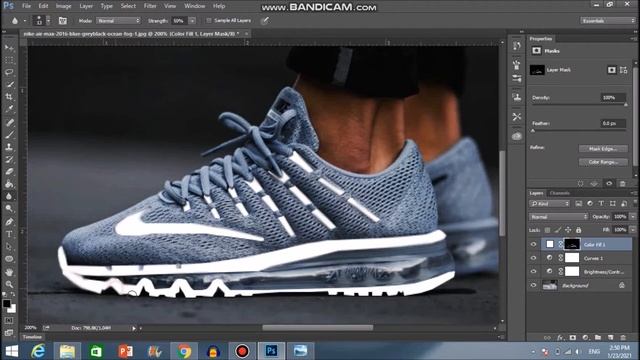This screenshot has height=360, width=640.
Task: Click the Mask Edge button
Action: [603, 149]
